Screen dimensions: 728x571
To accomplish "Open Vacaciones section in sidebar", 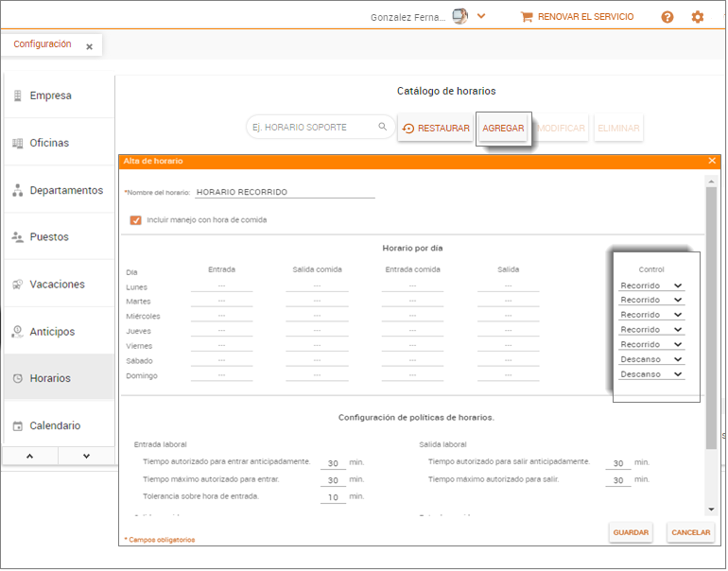I will (57, 285).
